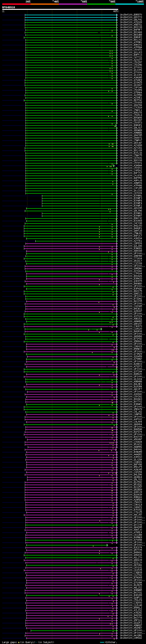Screen dimensions: 146x644
Task: Select the UniRef100_A7PH86 label
Action: click(131, 186)
